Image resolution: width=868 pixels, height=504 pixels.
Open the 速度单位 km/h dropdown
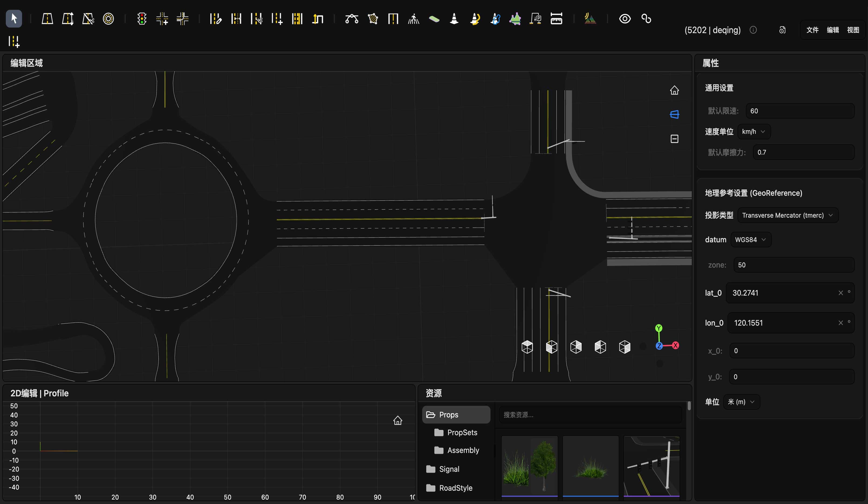point(754,132)
